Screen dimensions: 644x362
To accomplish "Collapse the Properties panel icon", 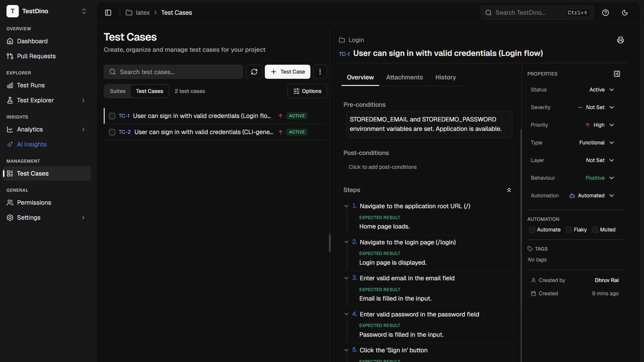I will (x=617, y=74).
